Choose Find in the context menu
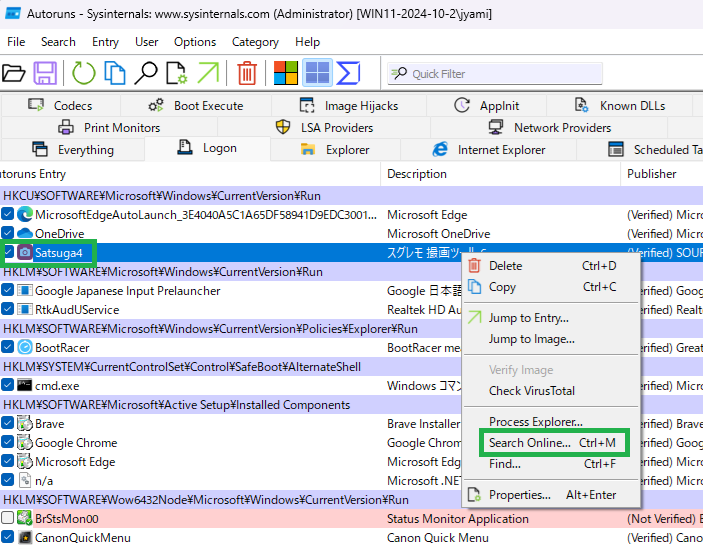 pyautogui.click(x=551, y=464)
